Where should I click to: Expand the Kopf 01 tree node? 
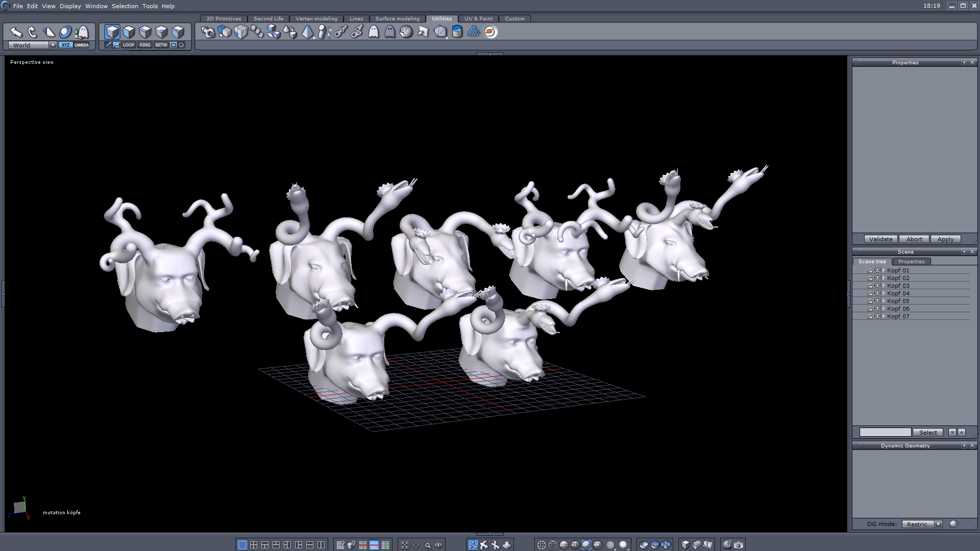pos(884,270)
